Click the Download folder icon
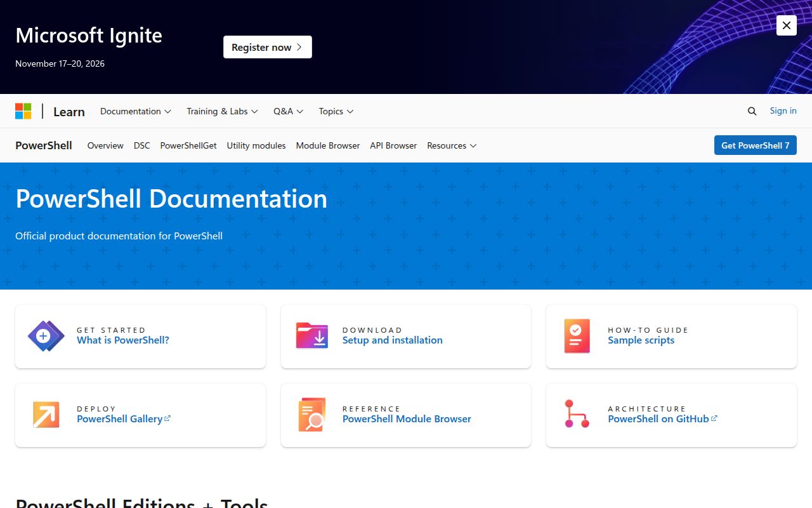Viewport: 812px width, 508px height. click(x=312, y=336)
